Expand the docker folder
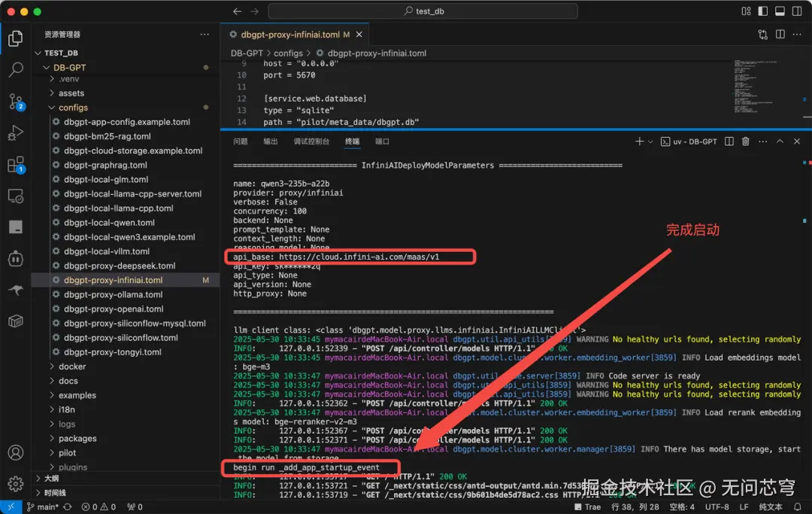 tap(72, 366)
